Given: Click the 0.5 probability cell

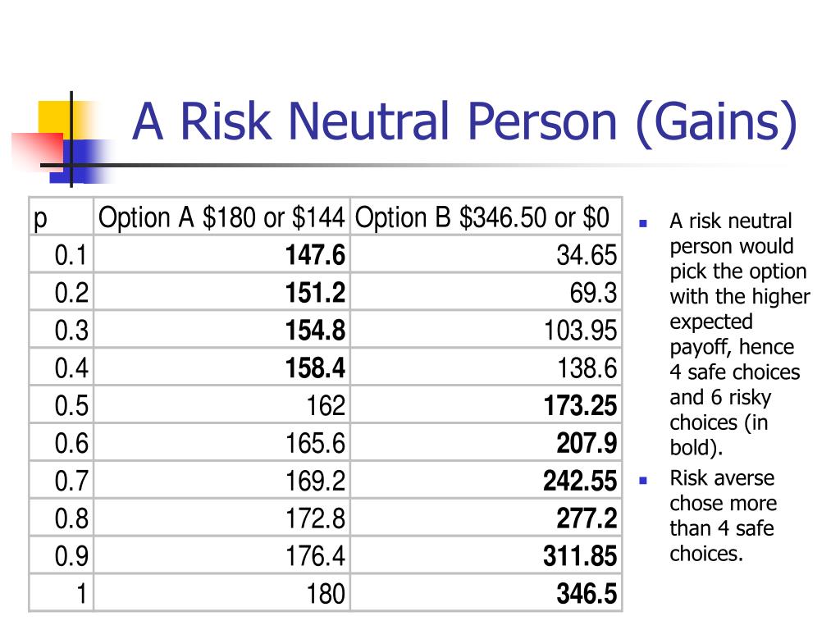Looking at the screenshot, I should 62,405.
